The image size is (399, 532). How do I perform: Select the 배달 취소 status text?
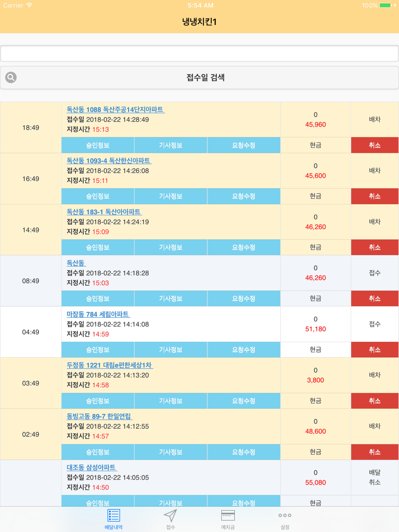tap(375, 477)
